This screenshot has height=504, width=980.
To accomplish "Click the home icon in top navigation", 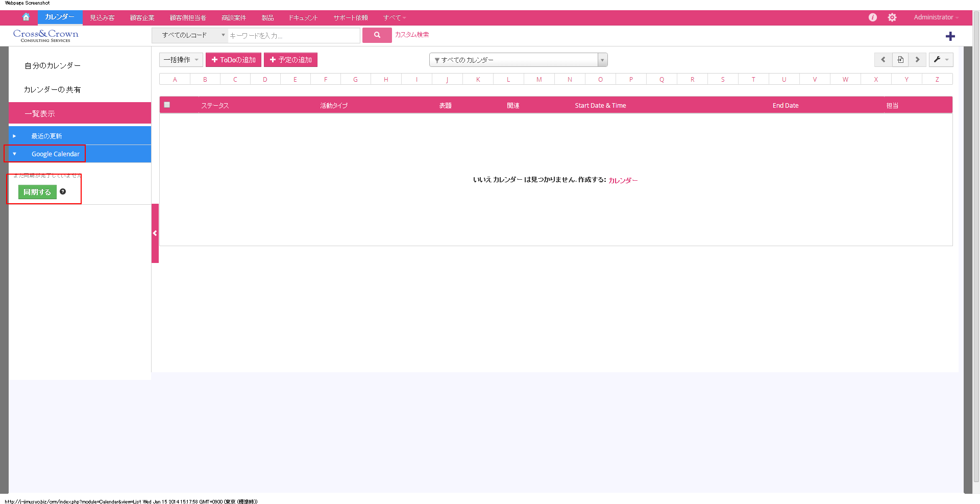I will 26,17.
